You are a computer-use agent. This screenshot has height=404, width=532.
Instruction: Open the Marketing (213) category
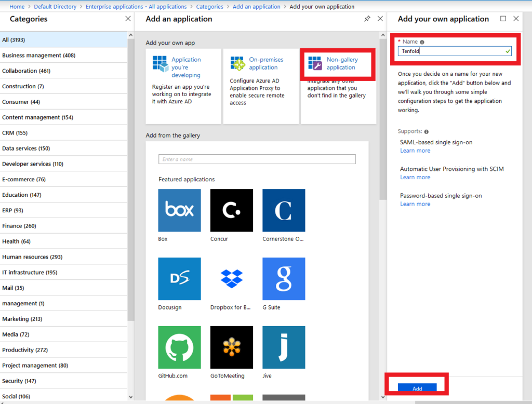pyautogui.click(x=63, y=319)
